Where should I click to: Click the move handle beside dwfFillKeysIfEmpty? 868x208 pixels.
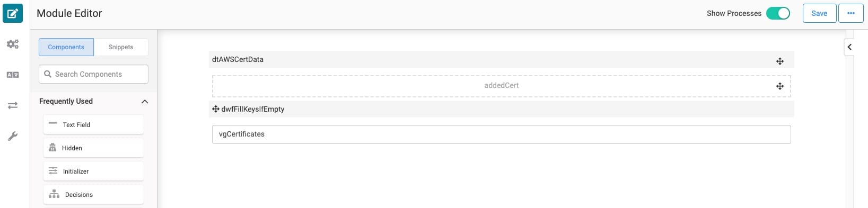click(x=216, y=109)
